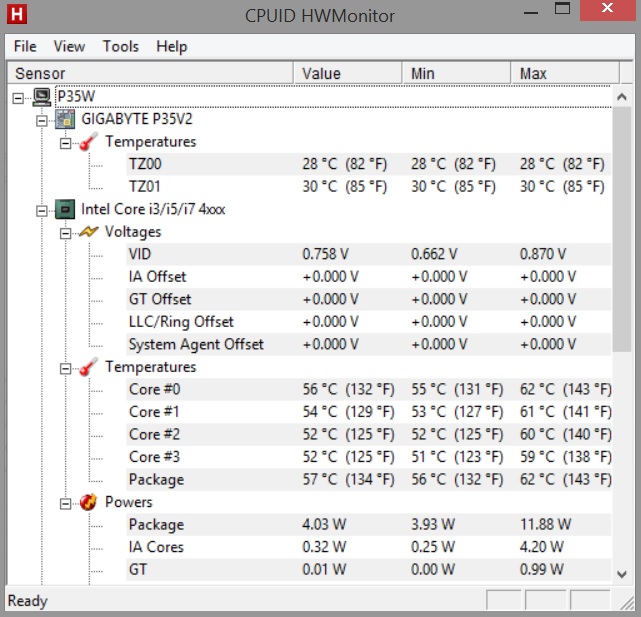Click the vertical scrollbar thumb
641x617 pixels.
point(622,229)
